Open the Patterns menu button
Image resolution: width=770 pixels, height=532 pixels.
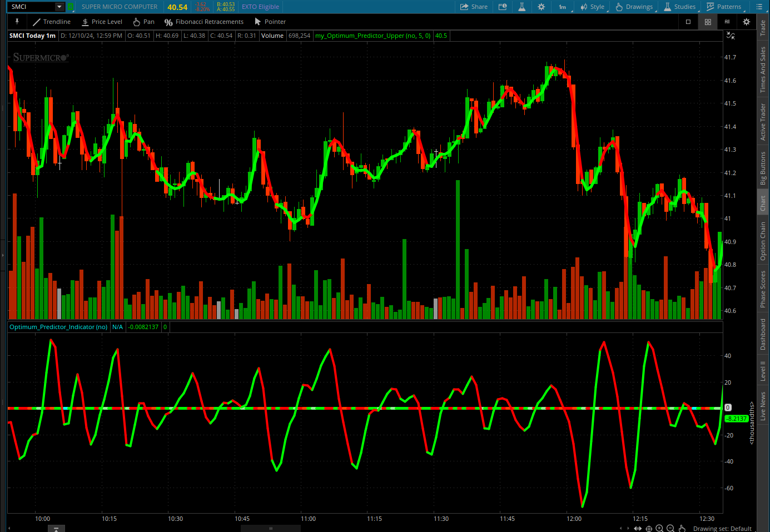tap(724, 7)
